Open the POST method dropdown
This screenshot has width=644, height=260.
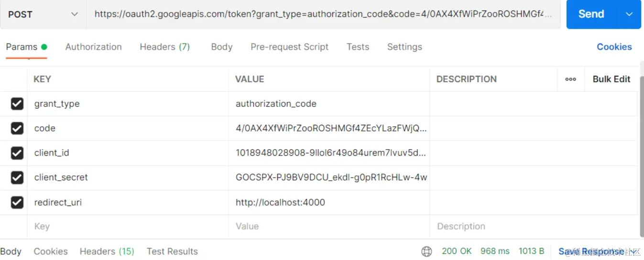43,14
